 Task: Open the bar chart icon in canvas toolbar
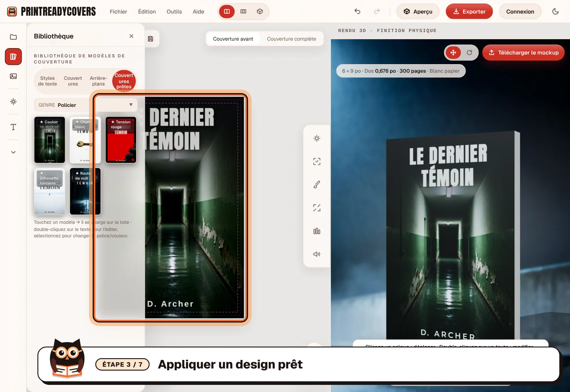coord(317,231)
